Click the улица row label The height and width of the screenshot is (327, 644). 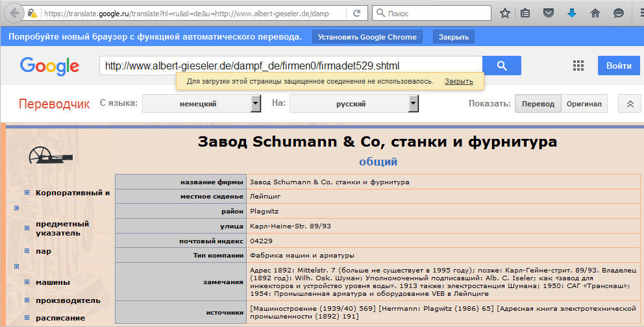pos(232,226)
